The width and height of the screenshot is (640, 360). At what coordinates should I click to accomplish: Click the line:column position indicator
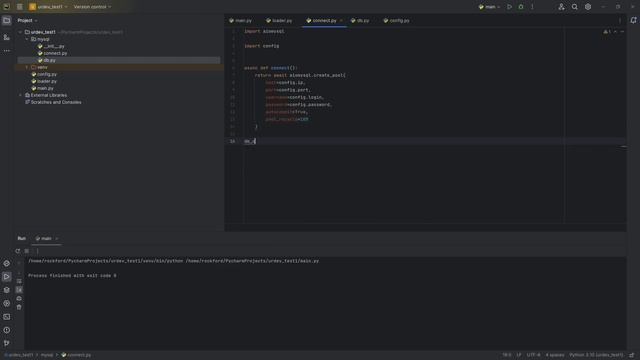click(507, 355)
